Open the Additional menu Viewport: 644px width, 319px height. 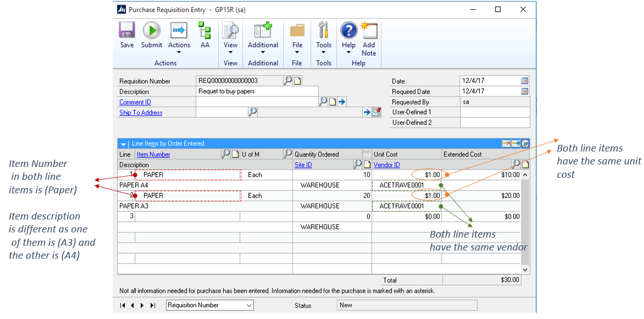point(263,35)
